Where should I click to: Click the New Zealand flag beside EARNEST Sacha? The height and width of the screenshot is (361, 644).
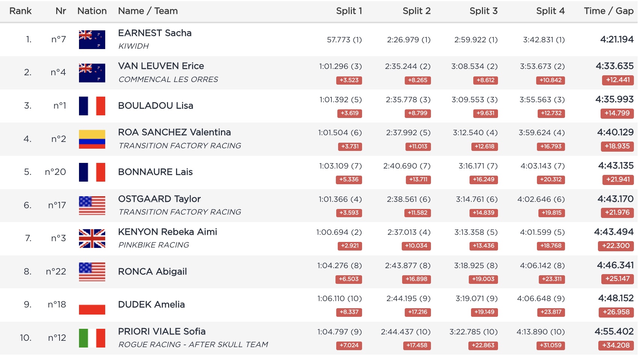pyautogui.click(x=92, y=39)
